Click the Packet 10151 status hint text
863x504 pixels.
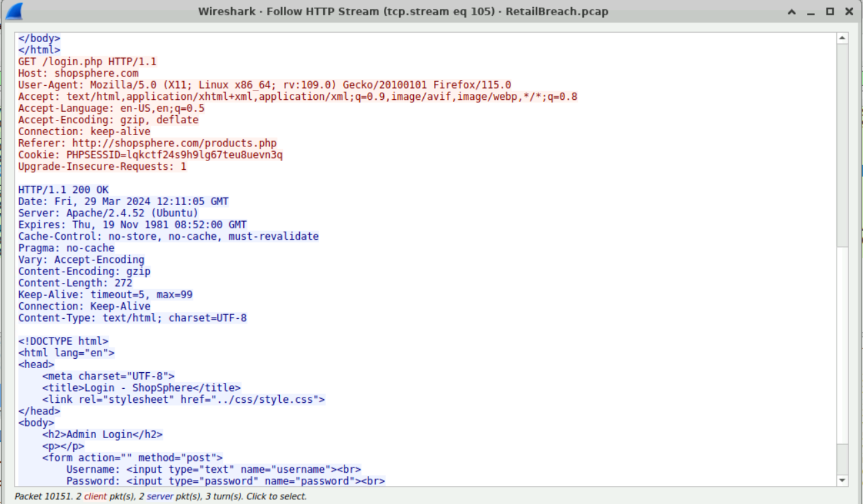[161, 497]
